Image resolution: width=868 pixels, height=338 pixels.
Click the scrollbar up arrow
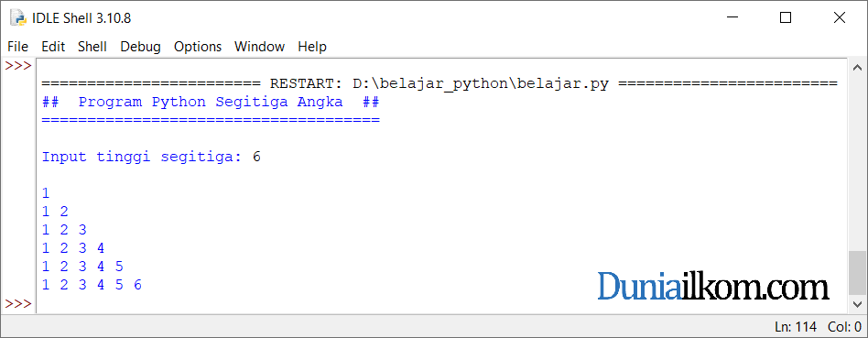point(857,68)
